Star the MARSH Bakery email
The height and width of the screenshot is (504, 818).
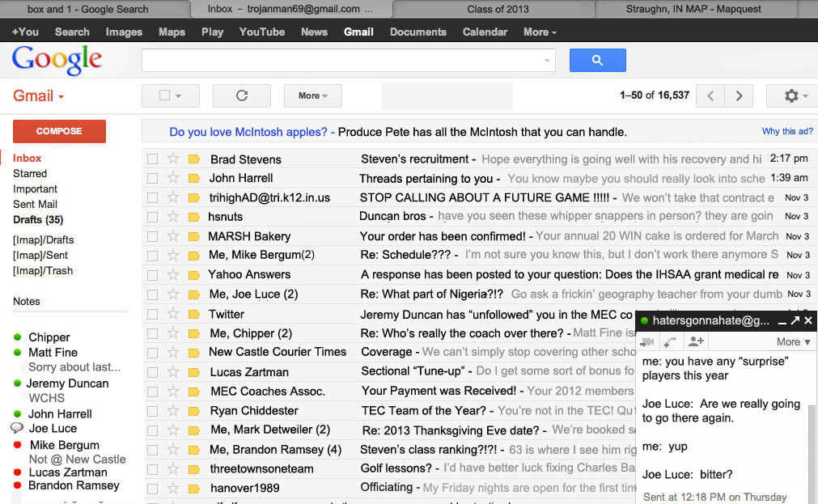pos(173,236)
